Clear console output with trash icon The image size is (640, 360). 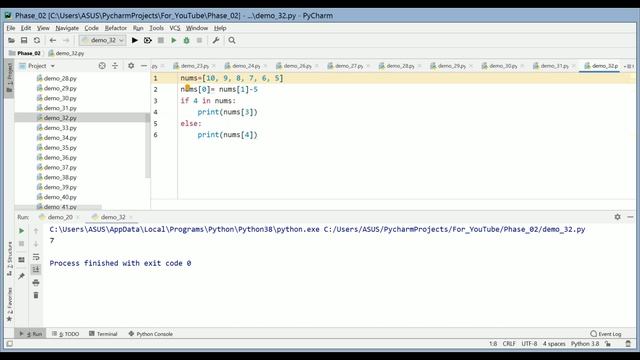[36, 296]
